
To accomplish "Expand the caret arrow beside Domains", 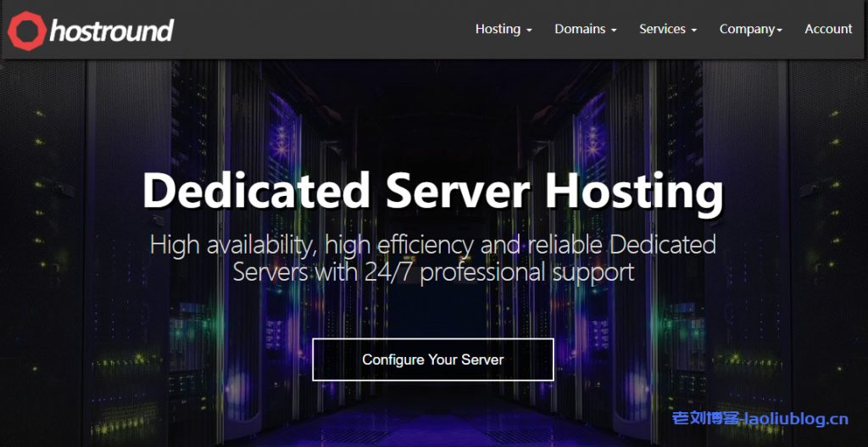I will pyautogui.click(x=614, y=31).
